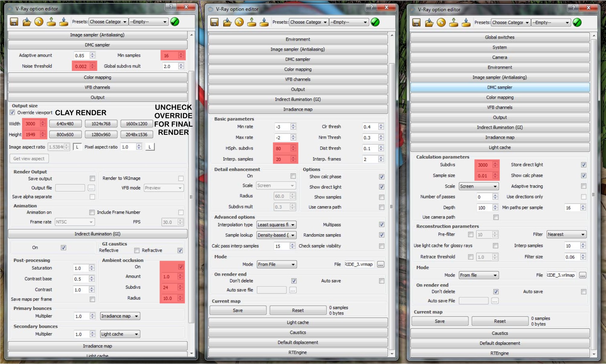Expand the Camera rollout in right window
The height and width of the screenshot is (364, 606).
click(500, 57)
